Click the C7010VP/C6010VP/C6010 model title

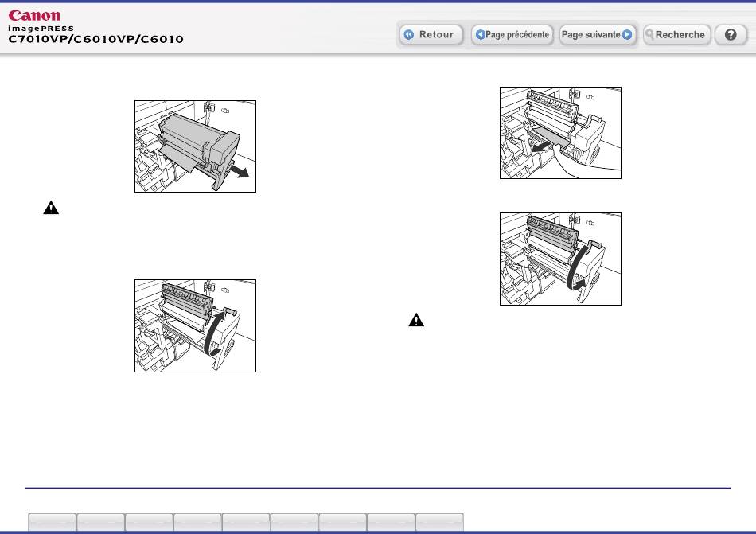96,39
